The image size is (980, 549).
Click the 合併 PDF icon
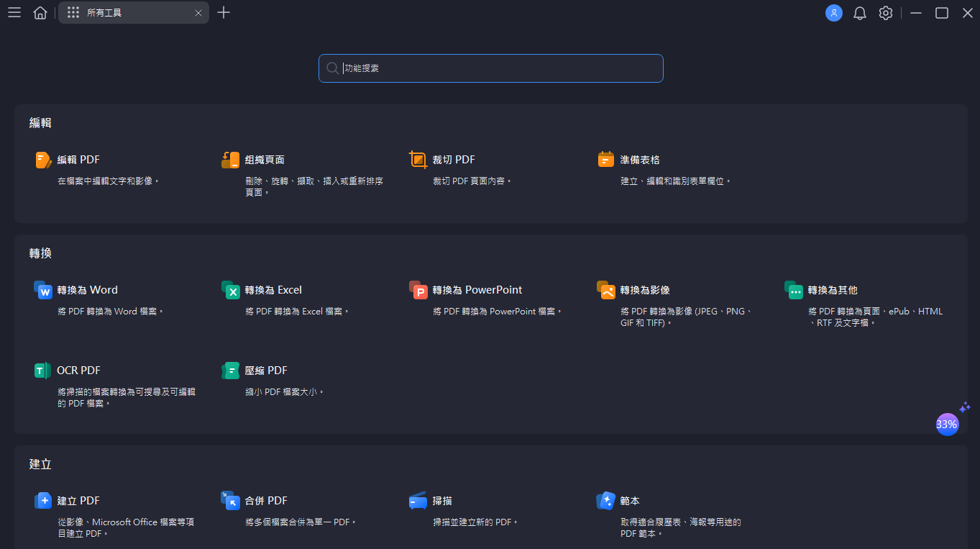(230, 501)
